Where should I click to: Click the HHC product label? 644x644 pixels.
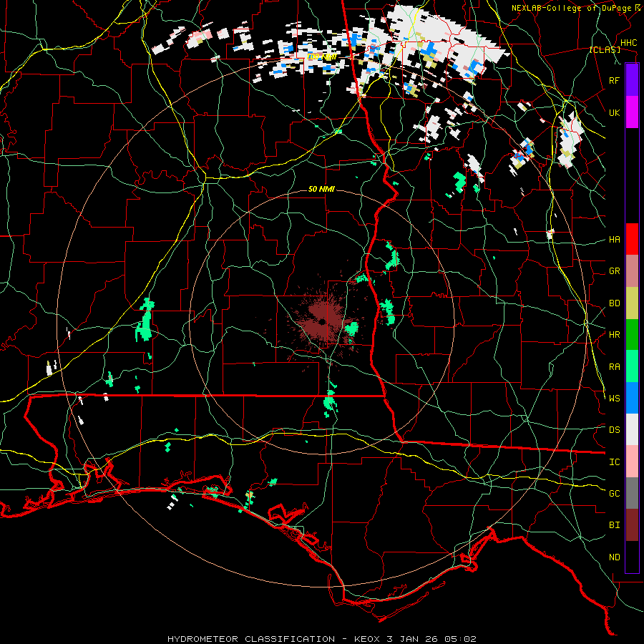(x=628, y=43)
